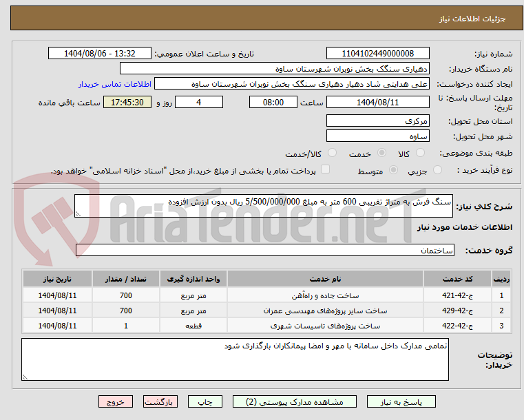Image resolution: width=524 pixels, height=420 pixels.
Task: Click the date 1404/08/11 in row 3
Action: pyautogui.click(x=57, y=326)
